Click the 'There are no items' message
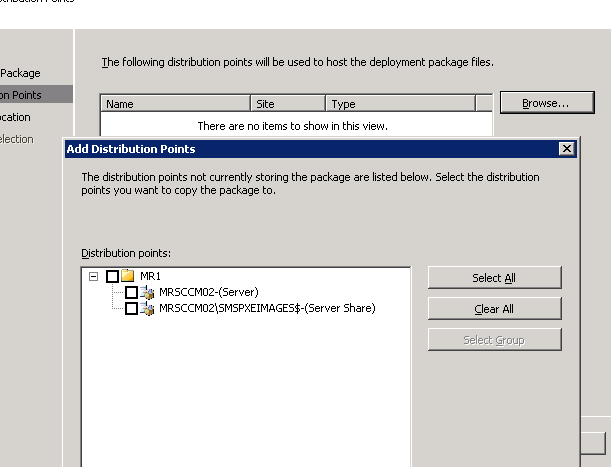This screenshot has width=611, height=467. point(293,126)
